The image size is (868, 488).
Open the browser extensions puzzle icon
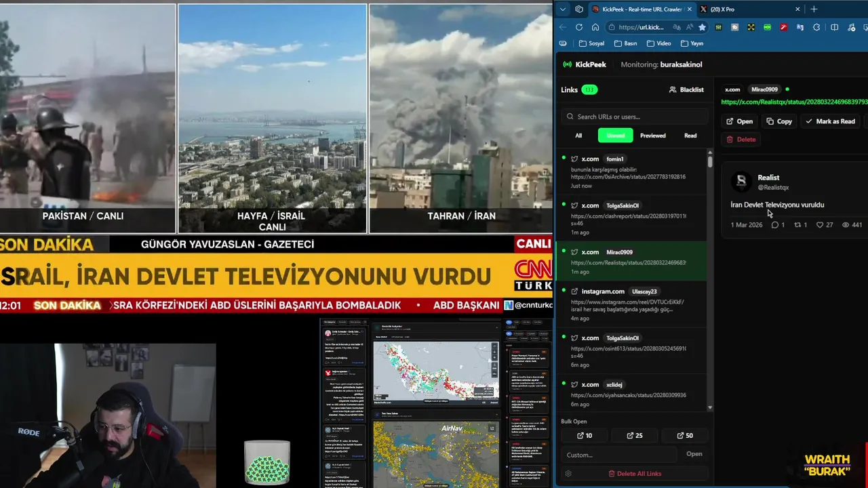816,27
